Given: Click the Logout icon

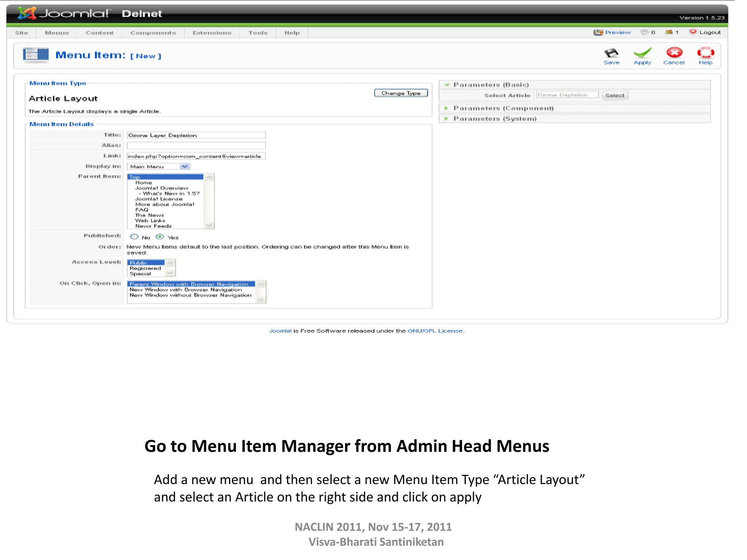Looking at the screenshot, I should pos(693,32).
